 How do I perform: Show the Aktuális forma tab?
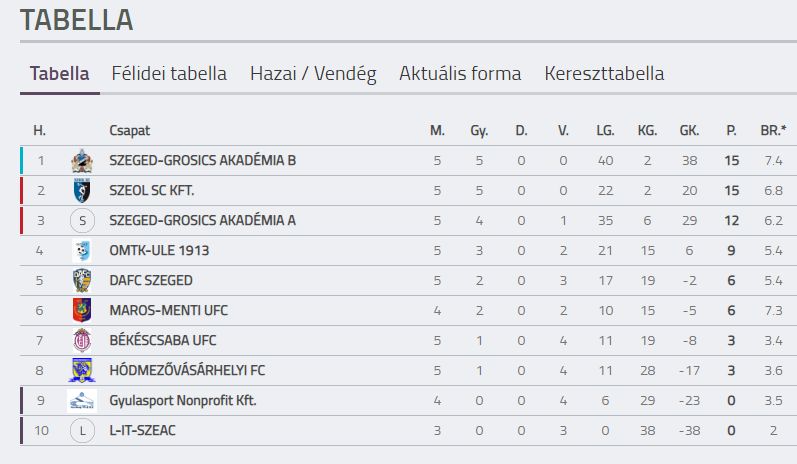point(460,74)
